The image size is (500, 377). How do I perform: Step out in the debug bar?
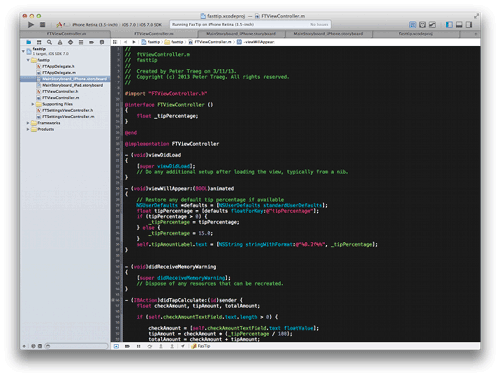coord(172,346)
